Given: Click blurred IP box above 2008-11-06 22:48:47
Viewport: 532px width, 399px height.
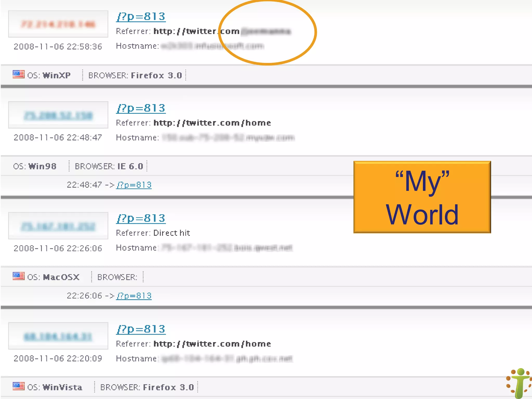Looking at the screenshot, I should coord(58,115).
